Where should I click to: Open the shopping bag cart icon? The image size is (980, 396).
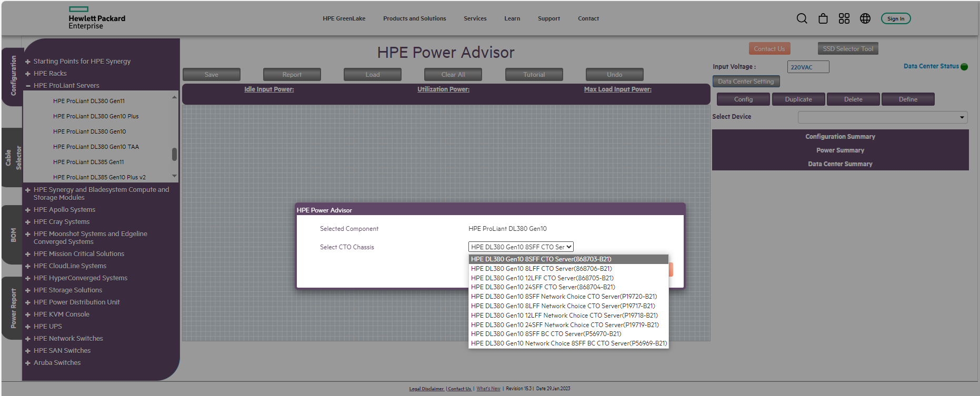pyautogui.click(x=823, y=18)
